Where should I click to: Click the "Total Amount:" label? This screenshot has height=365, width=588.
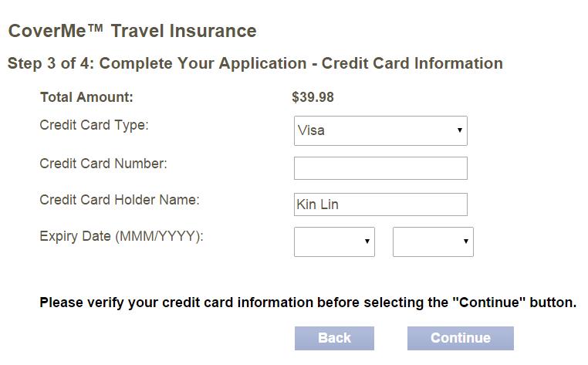coord(86,97)
